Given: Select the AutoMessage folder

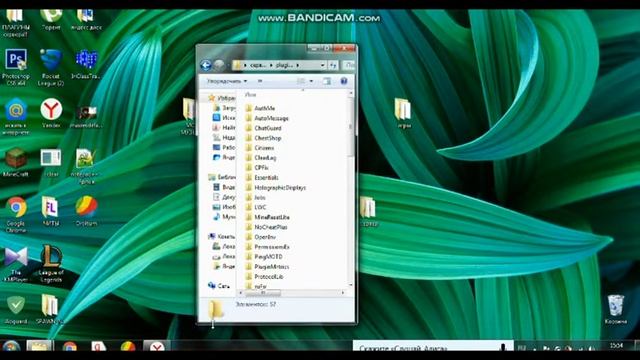Looking at the screenshot, I should 267,118.
